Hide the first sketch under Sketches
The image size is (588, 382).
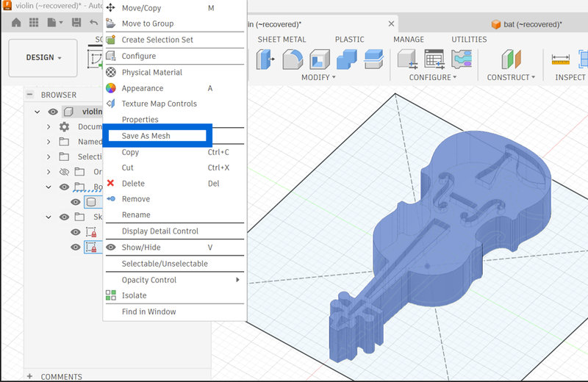click(x=76, y=232)
